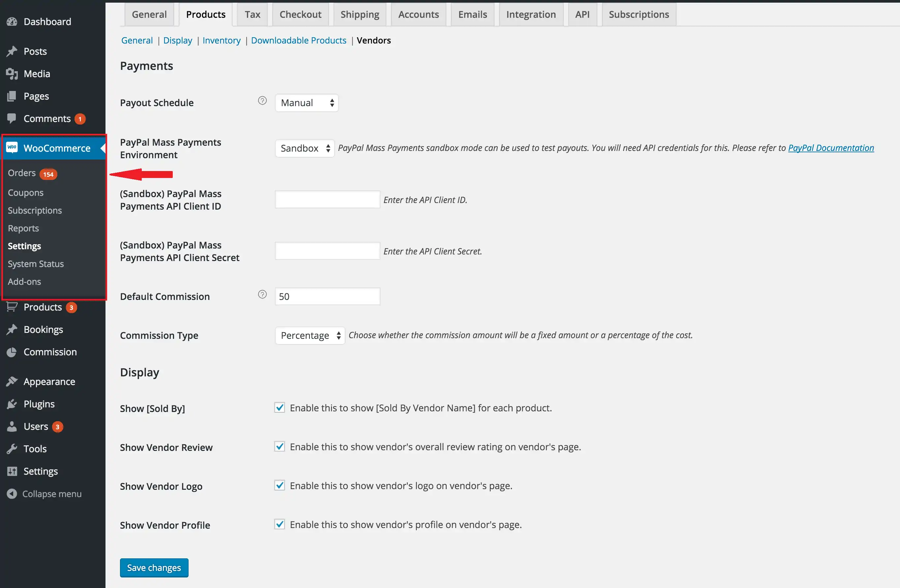Open the PayPal Documentation link

[831, 148]
